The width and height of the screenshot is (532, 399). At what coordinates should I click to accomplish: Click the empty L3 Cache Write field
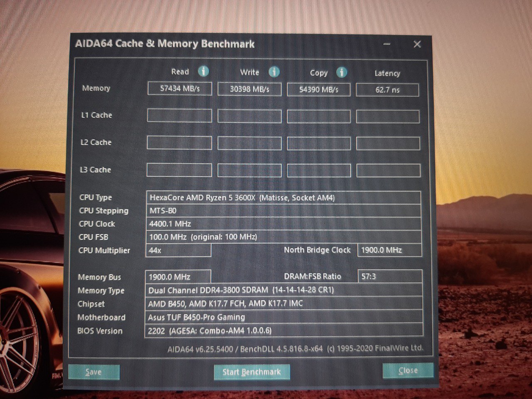[249, 170]
